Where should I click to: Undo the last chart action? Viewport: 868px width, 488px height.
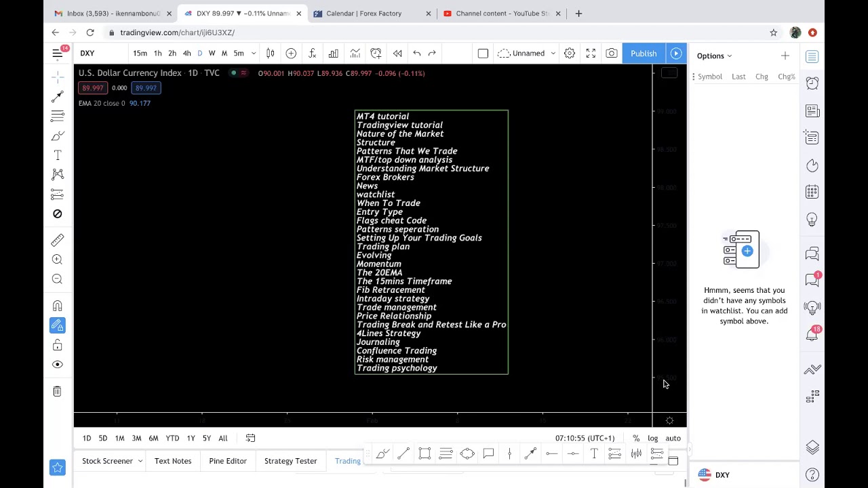coord(417,54)
